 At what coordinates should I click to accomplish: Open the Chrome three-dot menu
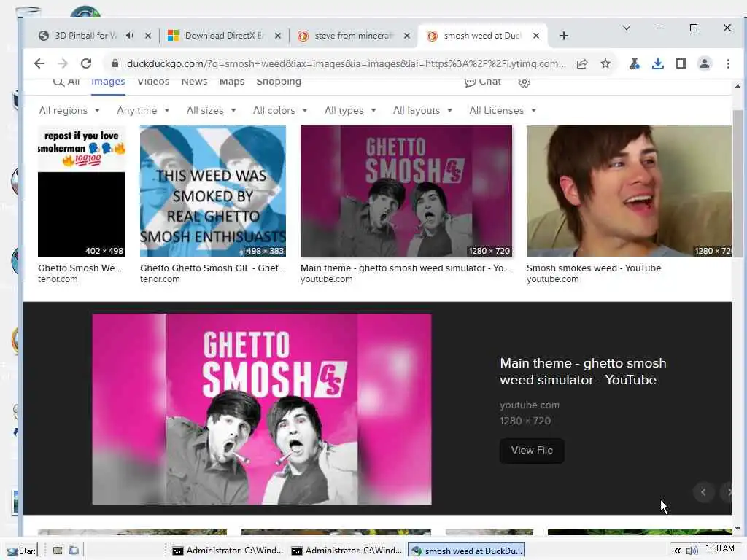[728, 63]
